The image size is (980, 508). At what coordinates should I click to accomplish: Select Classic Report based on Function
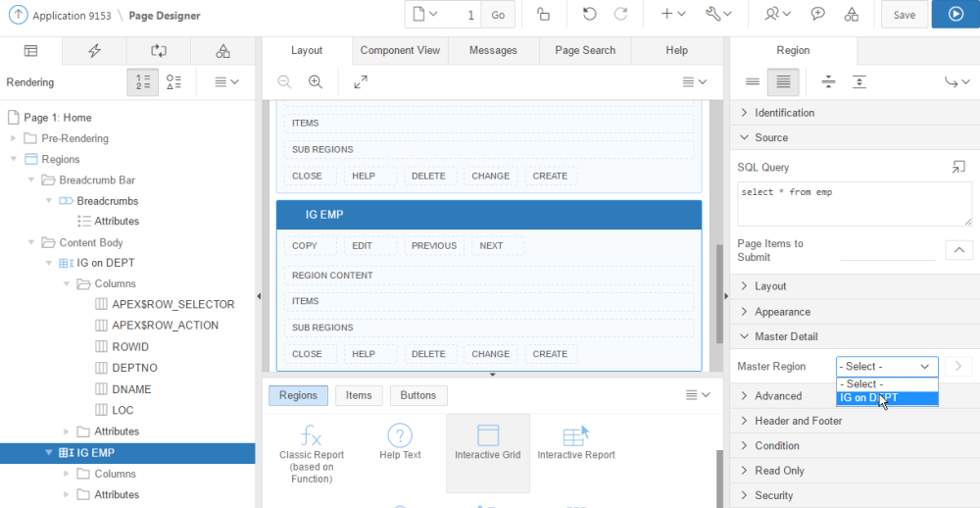point(312,453)
